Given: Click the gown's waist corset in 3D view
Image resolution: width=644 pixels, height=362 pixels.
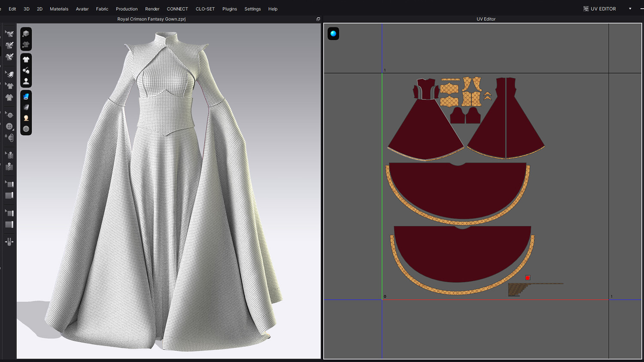Looking at the screenshot, I should 165,115.
